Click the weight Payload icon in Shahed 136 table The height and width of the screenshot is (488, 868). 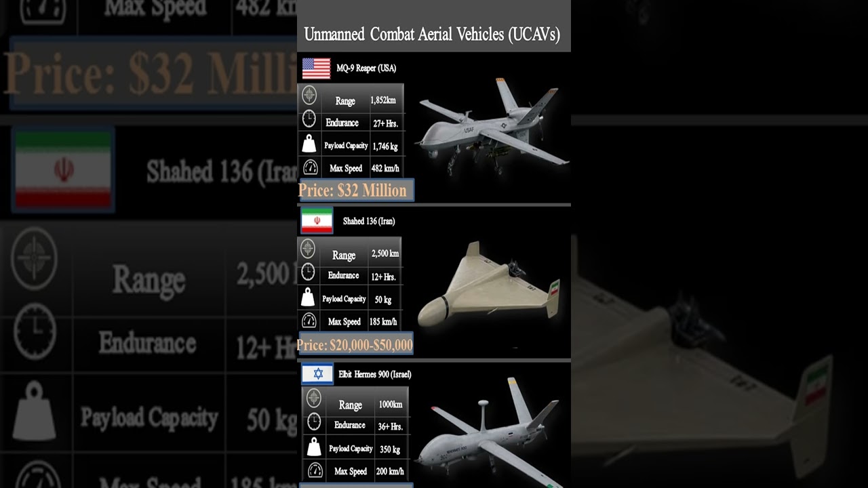308,297
